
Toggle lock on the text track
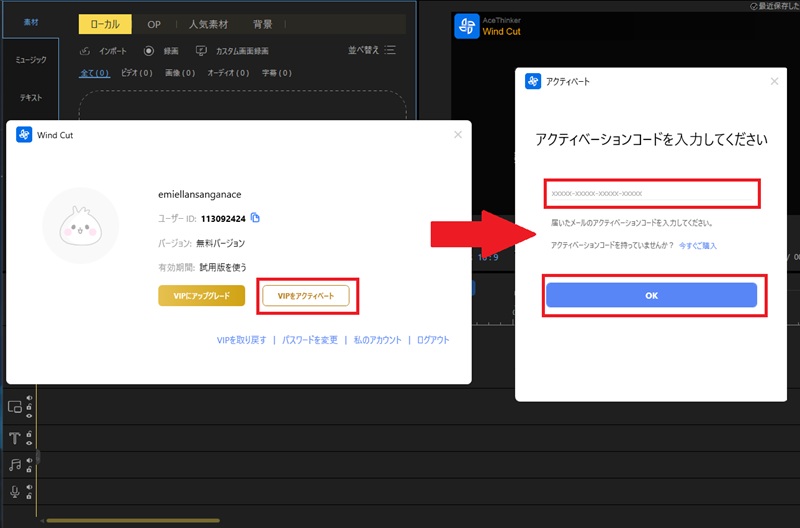[x=29, y=434]
